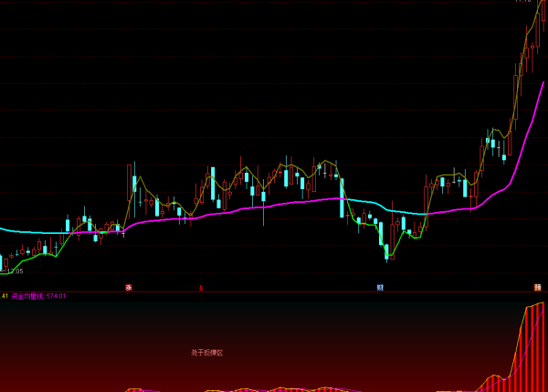Click the blue '财' finance marker icon
Image resolution: width=548 pixels, height=392 pixels.
pos(380,287)
